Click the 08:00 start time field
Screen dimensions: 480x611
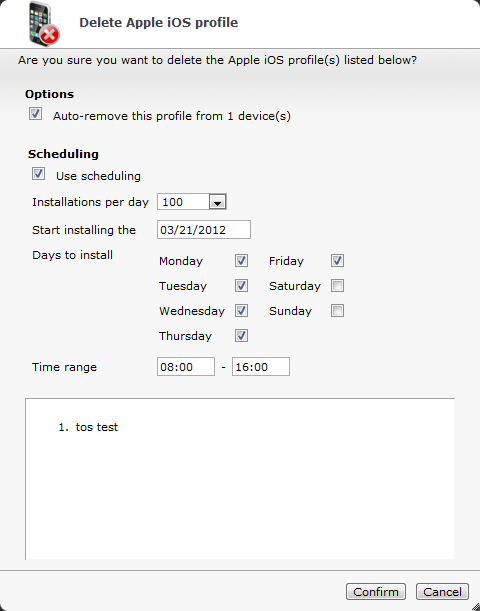pyautogui.click(x=186, y=367)
